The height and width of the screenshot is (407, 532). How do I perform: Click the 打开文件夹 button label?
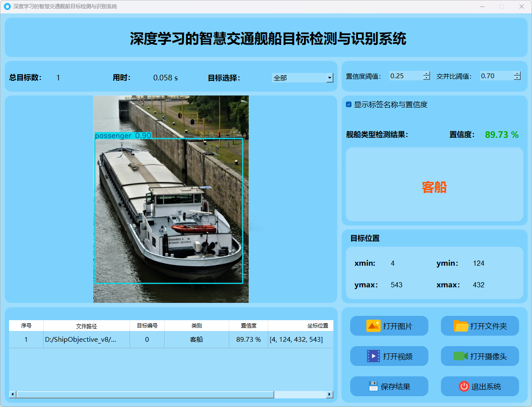click(x=488, y=326)
